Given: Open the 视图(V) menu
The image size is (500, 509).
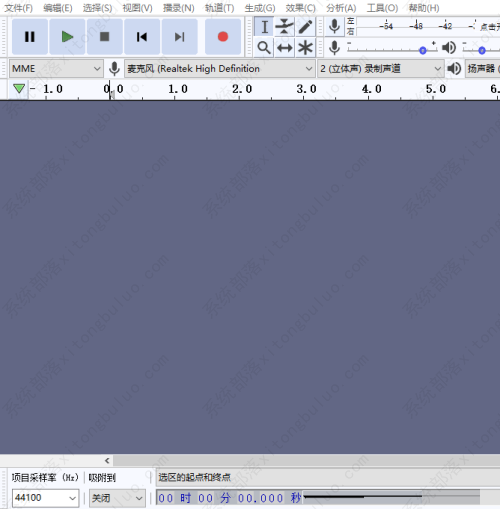Looking at the screenshot, I should [137, 8].
